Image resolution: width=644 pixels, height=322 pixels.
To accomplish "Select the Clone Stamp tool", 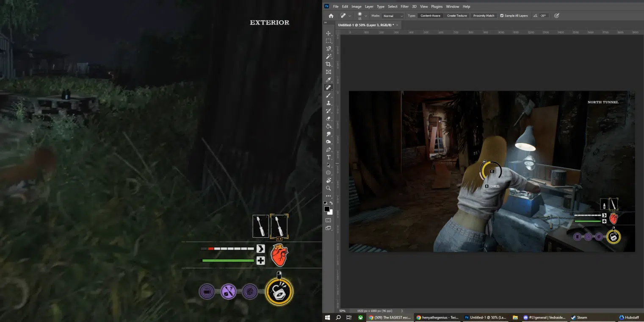I will point(328,103).
